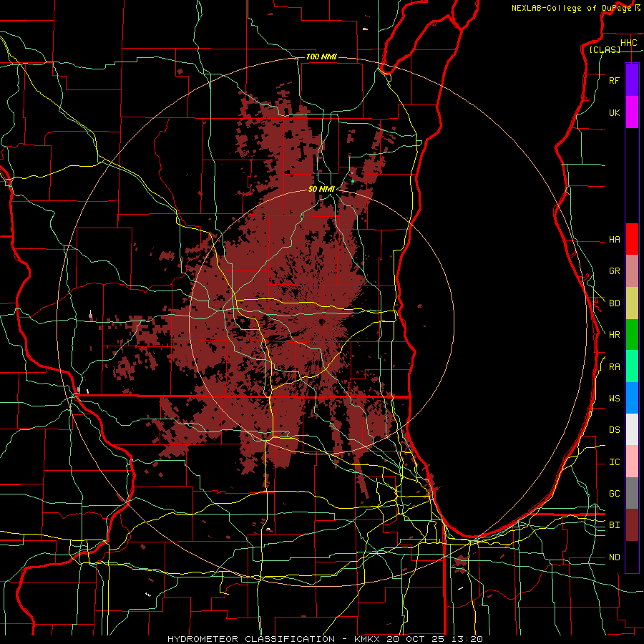
Task: Click the "100 NMI" range ring label
Action: [x=321, y=57]
